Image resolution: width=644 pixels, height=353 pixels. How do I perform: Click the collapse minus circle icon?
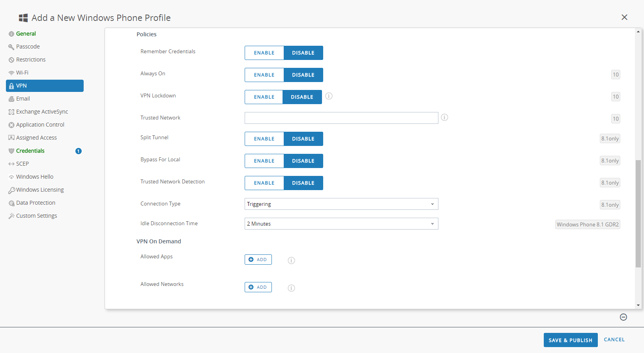click(x=623, y=317)
